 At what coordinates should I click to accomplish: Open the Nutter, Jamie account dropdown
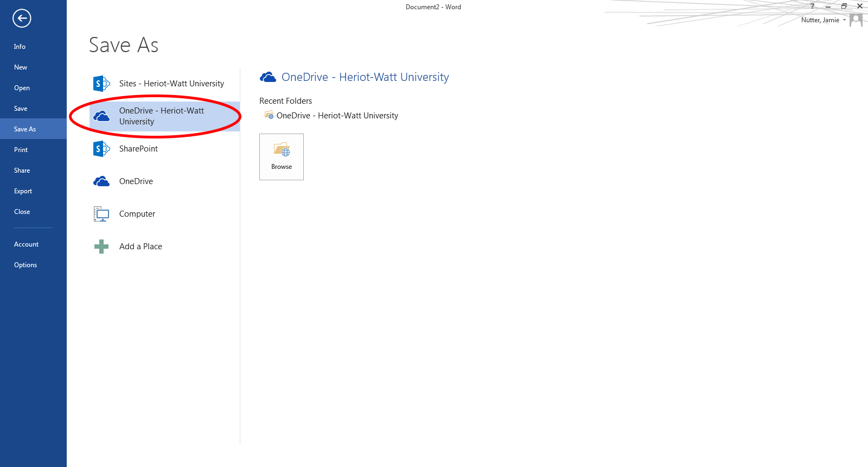pos(824,20)
